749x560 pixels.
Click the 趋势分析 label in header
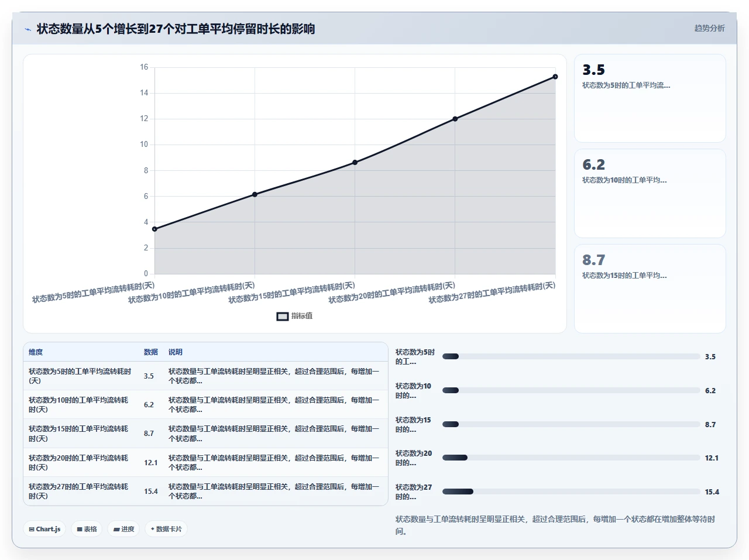709,28
